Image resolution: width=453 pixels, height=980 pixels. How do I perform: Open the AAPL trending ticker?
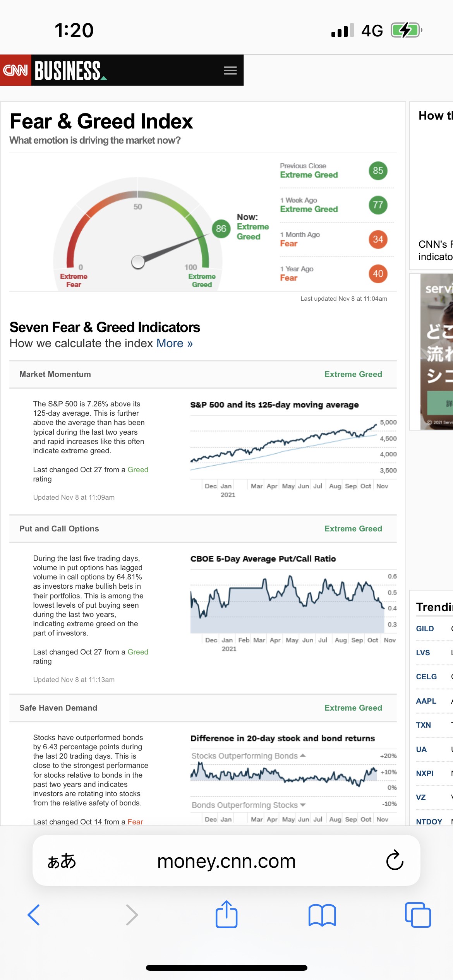(426, 701)
